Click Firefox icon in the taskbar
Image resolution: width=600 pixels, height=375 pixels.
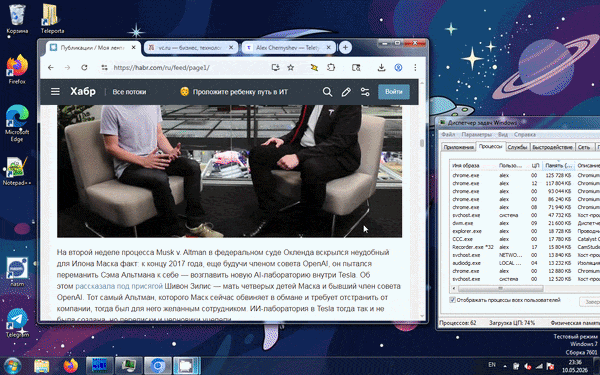tap(70, 366)
